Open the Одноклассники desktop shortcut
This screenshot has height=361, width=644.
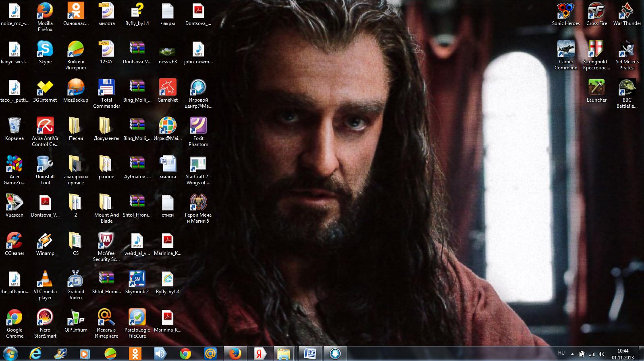click(76, 15)
